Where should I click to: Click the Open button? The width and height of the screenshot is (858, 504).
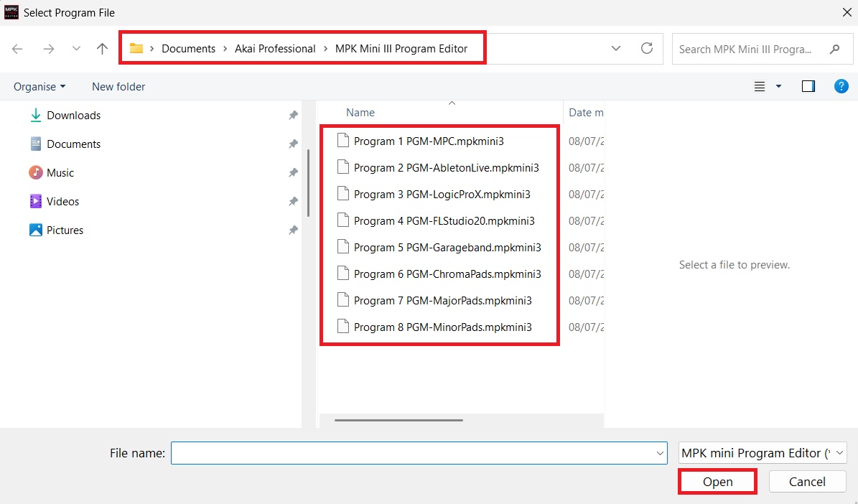[717, 482]
